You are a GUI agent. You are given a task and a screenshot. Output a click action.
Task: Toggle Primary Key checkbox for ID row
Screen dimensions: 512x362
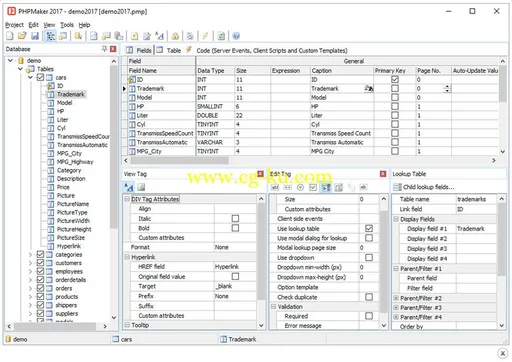395,79
